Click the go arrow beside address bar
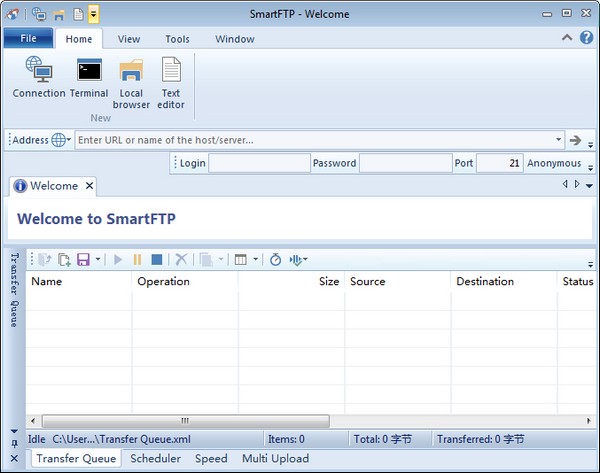Viewport: 600px width, 473px height. (575, 140)
